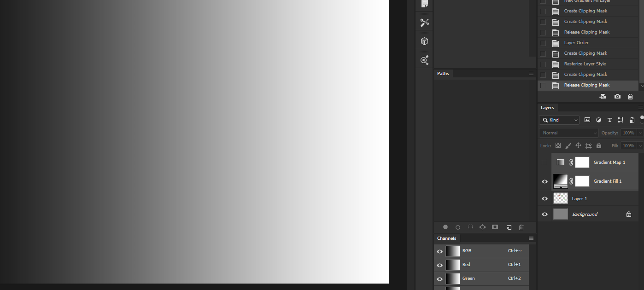Screen dimensions: 644x290
Task: Click the Fill 100% value field
Action: coord(628,145)
